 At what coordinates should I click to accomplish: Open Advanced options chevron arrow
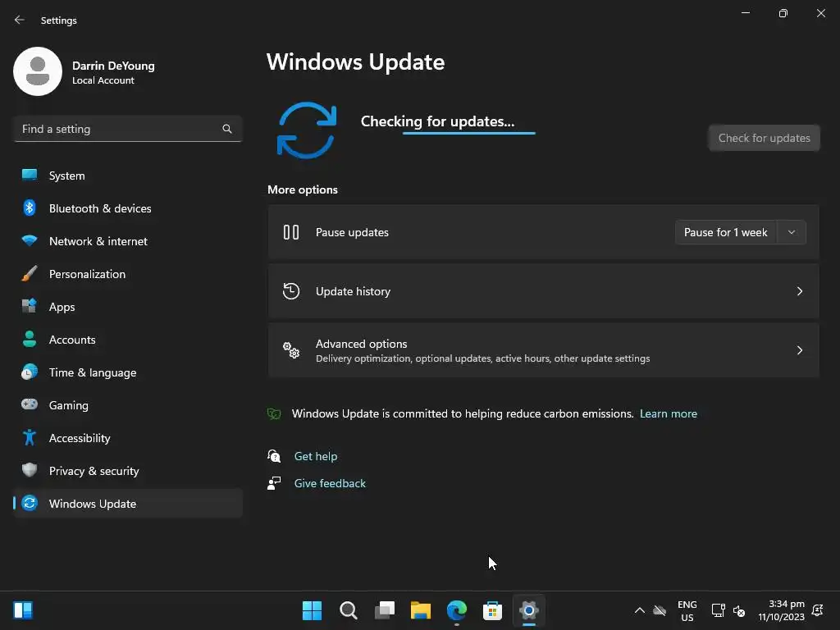click(799, 349)
